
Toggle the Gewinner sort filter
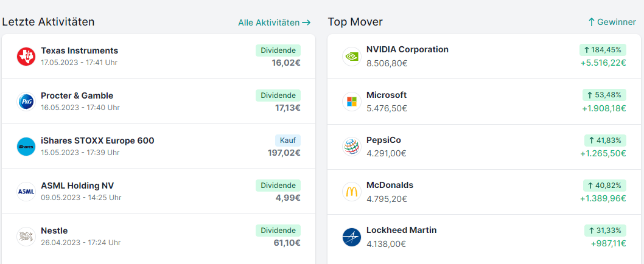click(612, 22)
